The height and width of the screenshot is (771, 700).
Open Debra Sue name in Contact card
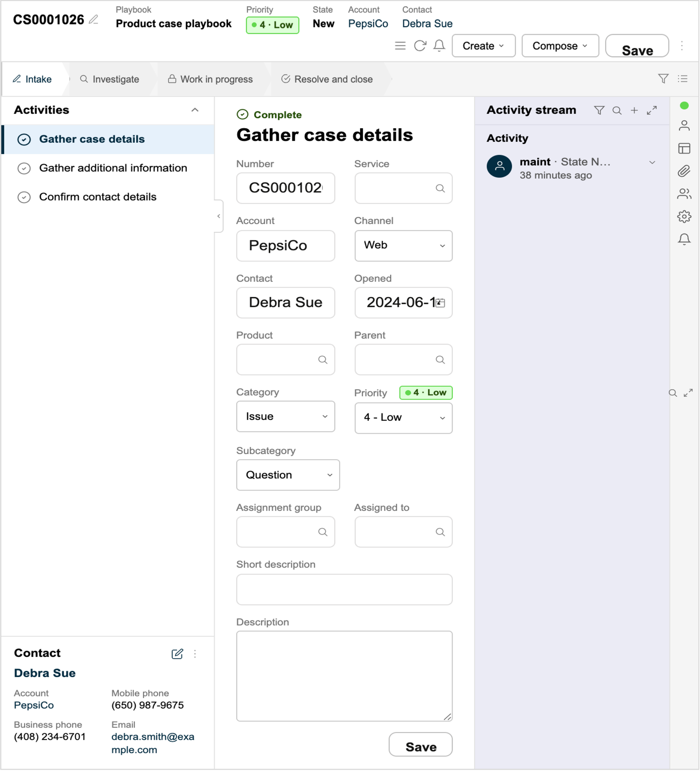click(45, 674)
